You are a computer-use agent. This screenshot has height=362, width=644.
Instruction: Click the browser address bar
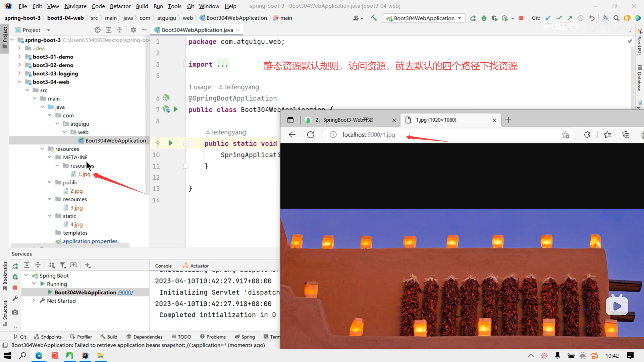tap(436, 135)
